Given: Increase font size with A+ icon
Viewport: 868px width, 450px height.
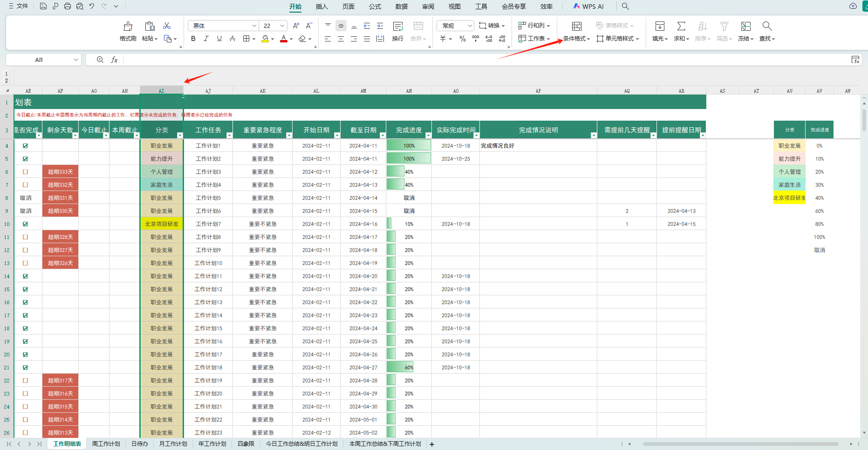Looking at the screenshot, I should pos(296,26).
